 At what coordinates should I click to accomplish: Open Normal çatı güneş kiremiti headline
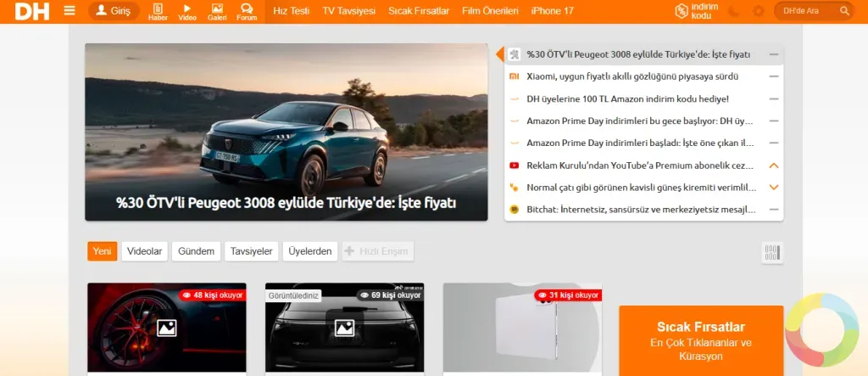click(x=642, y=188)
